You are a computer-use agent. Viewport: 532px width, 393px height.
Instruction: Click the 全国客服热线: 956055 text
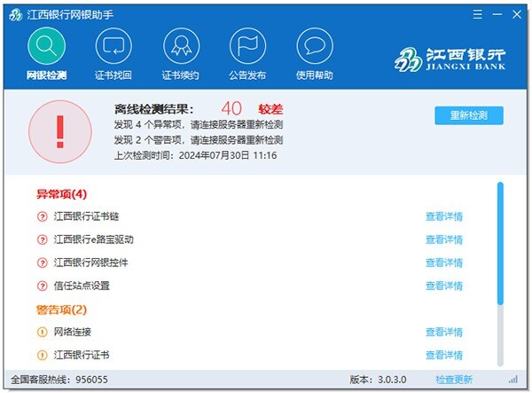[x=59, y=380]
